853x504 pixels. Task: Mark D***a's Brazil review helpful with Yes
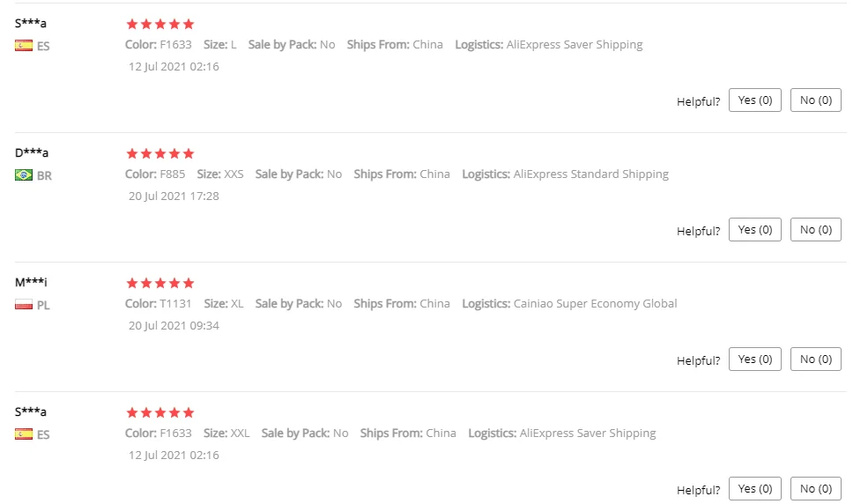click(x=754, y=230)
